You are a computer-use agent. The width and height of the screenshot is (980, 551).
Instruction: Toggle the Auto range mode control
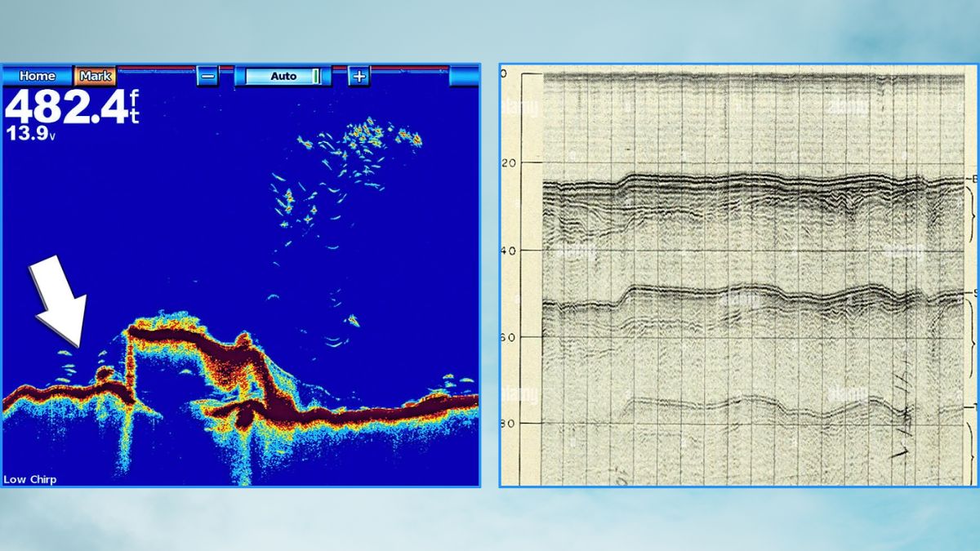pyautogui.click(x=283, y=76)
